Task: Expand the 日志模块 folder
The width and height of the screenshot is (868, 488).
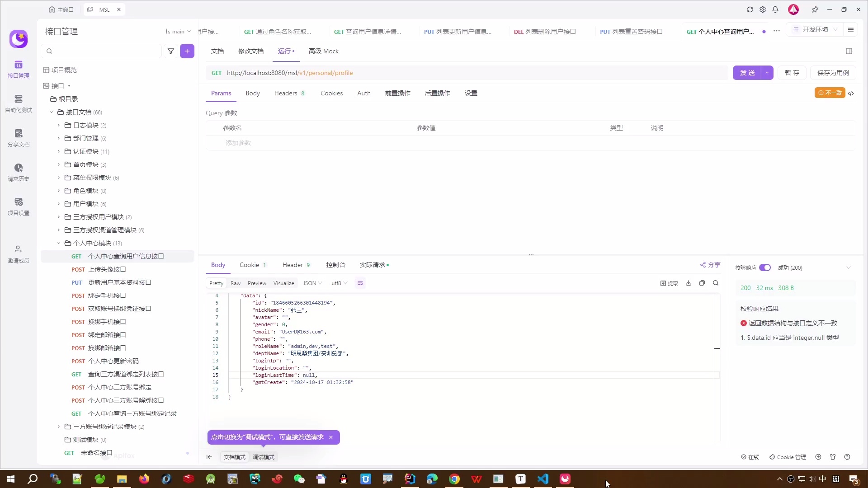Action: click(58, 125)
